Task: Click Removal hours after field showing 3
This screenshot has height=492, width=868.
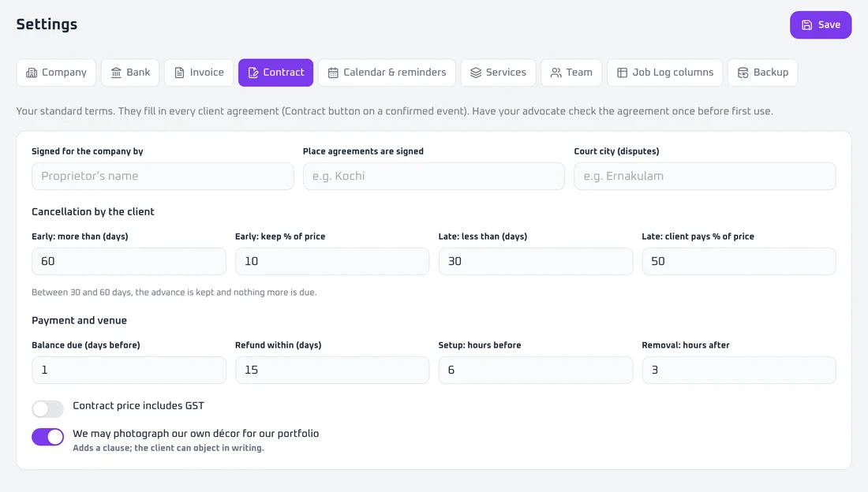Action: point(739,370)
